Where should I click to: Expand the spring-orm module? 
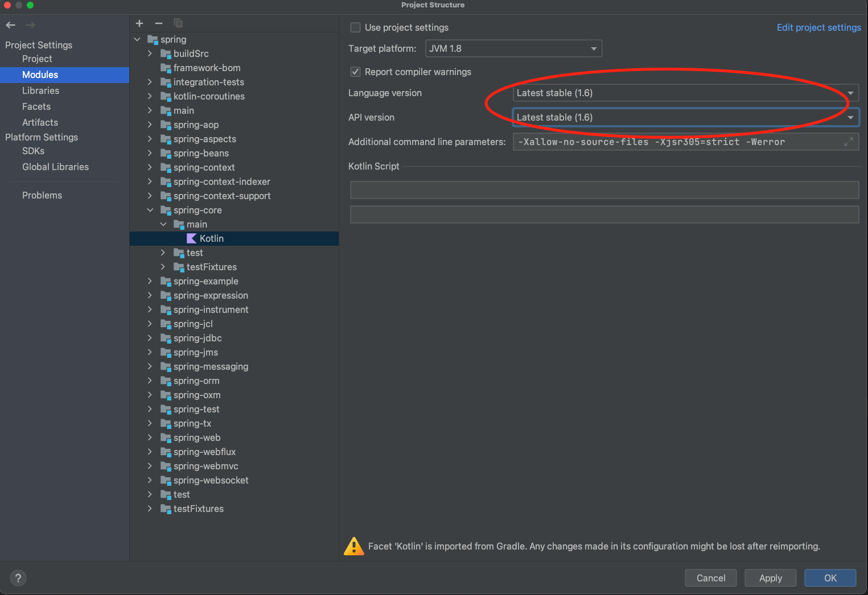click(x=150, y=381)
